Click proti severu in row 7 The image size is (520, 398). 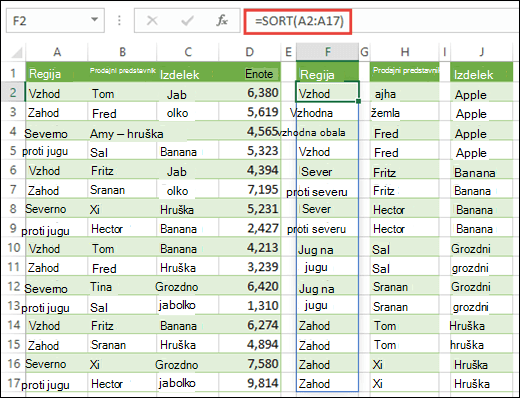[x=317, y=192]
